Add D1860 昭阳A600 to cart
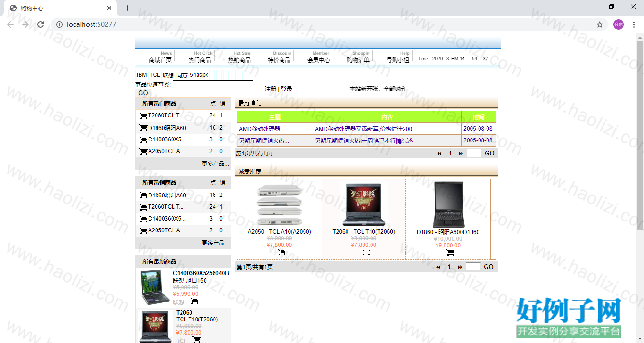This screenshot has width=644, height=343. click(x=450, y=253)
